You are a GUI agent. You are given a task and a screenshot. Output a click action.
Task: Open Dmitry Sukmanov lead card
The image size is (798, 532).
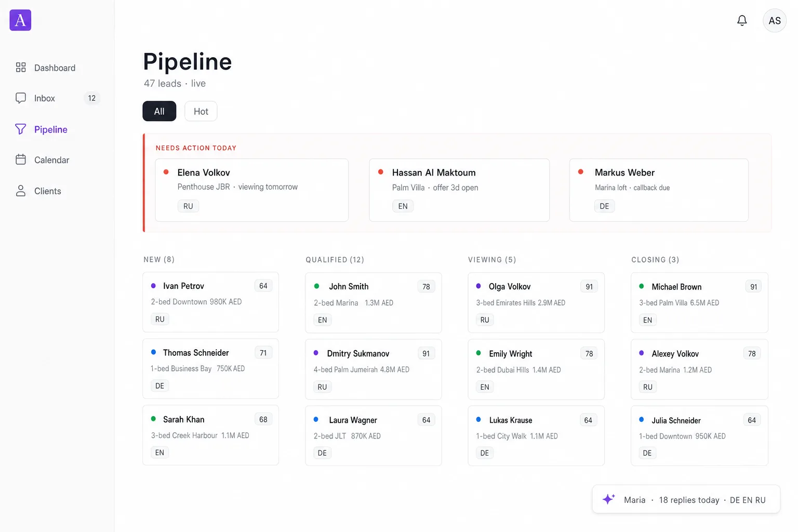[x=374, y=369]
